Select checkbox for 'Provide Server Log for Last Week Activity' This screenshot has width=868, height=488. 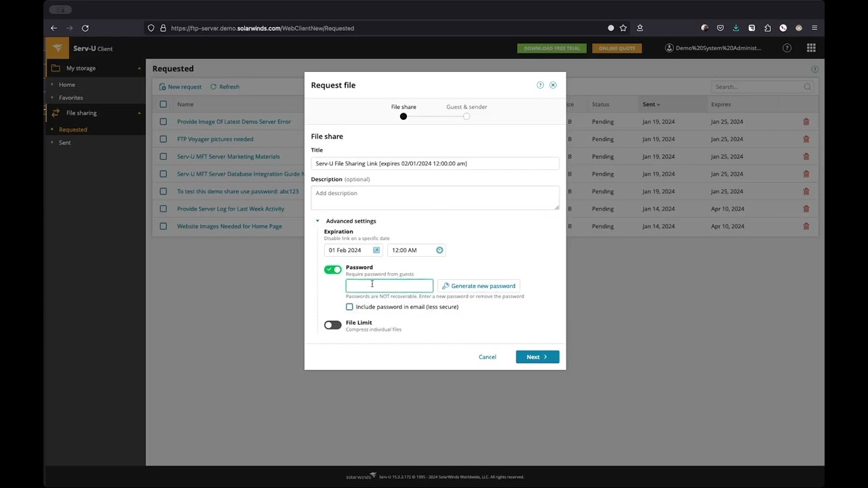coord(163,209)
